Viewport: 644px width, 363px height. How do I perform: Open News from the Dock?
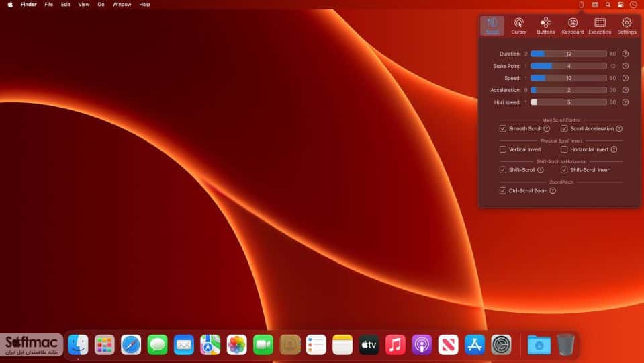click(x=448, y=344)
